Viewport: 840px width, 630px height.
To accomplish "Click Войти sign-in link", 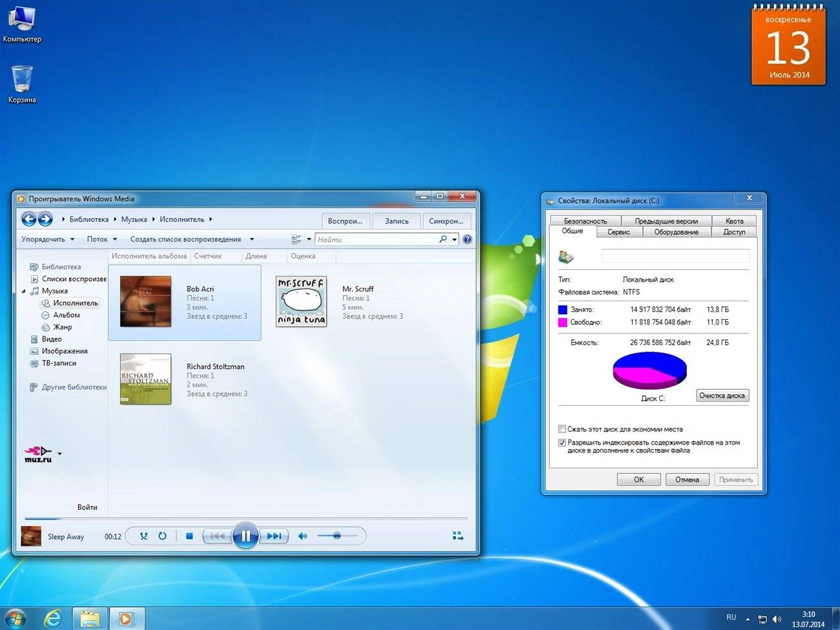I will coord(87,507).
